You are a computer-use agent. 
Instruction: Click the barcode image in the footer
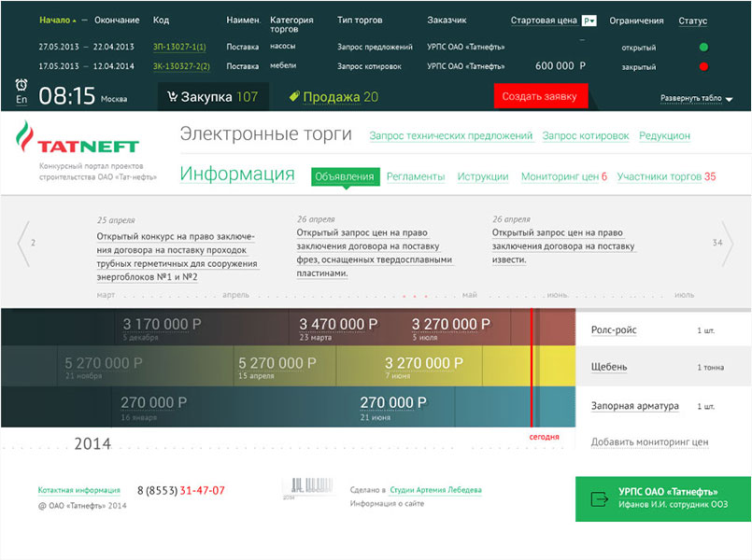coord(307,487)
